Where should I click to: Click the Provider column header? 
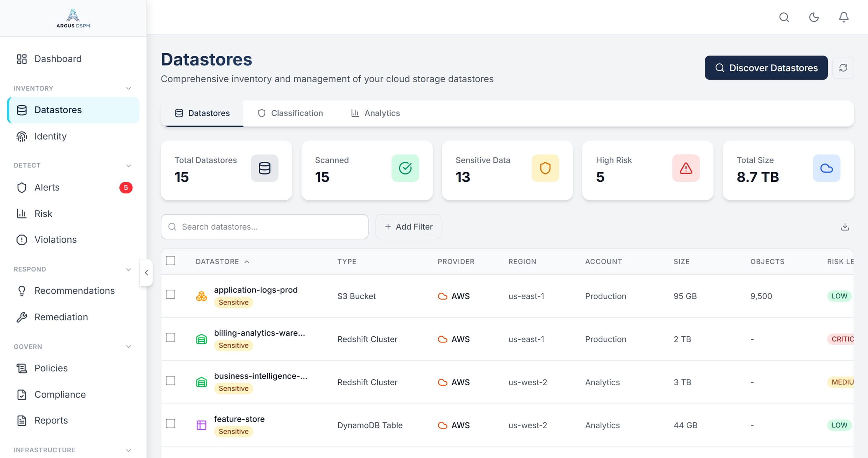click(x=456, y=262)
